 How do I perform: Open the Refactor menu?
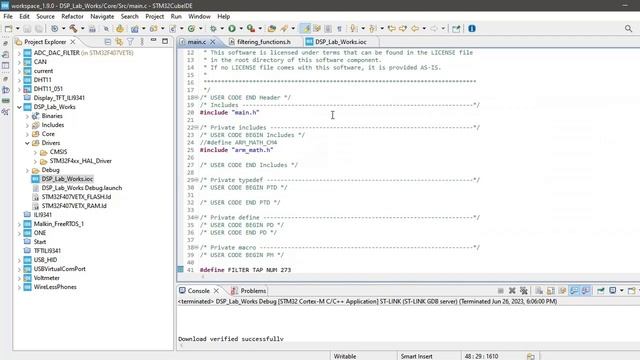tap(72, 16)
